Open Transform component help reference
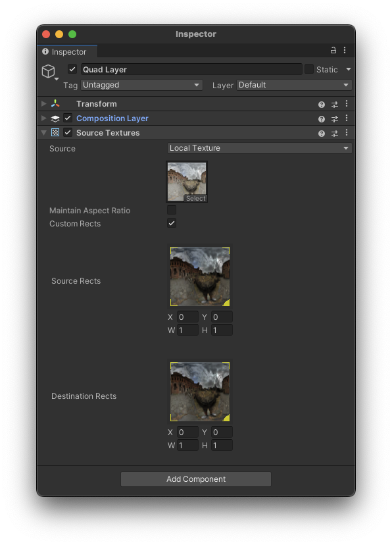This screenshot has width=392, height=545. click(322, 104)
